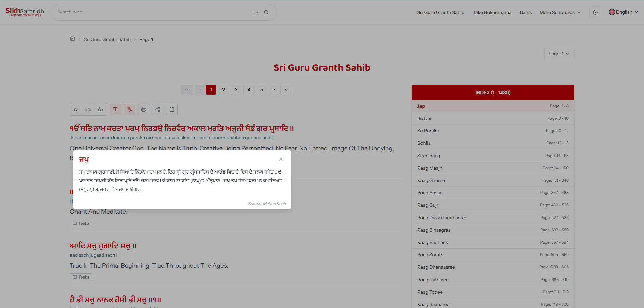Go to page 2 in pagination
This screenshot has height=308, width=644.
coord(224,90)
